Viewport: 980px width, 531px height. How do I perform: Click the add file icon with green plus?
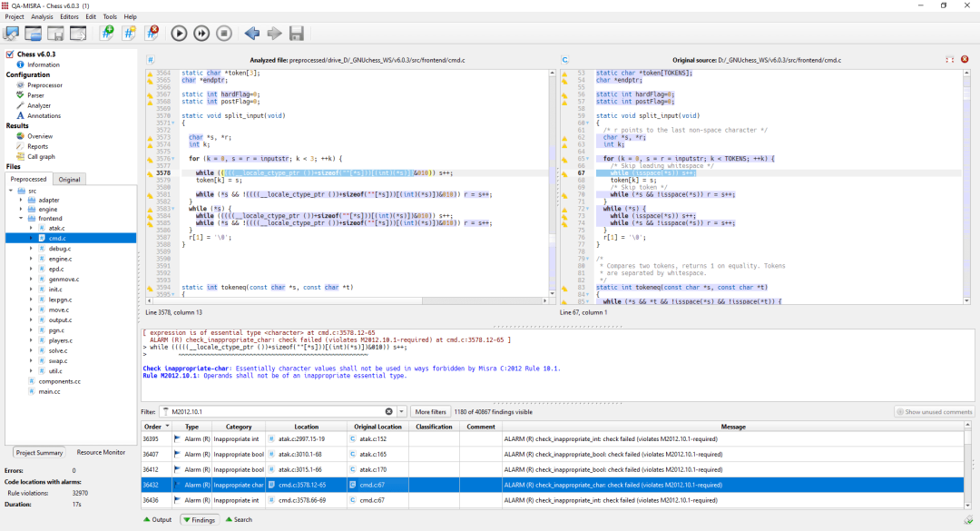click(x=107, y=34)
